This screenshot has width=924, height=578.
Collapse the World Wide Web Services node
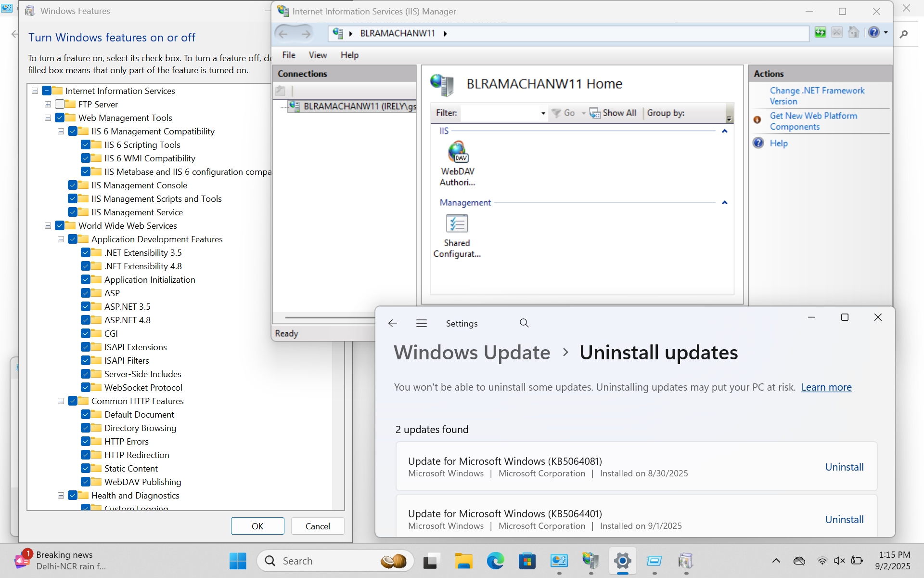tap(47, 225)
